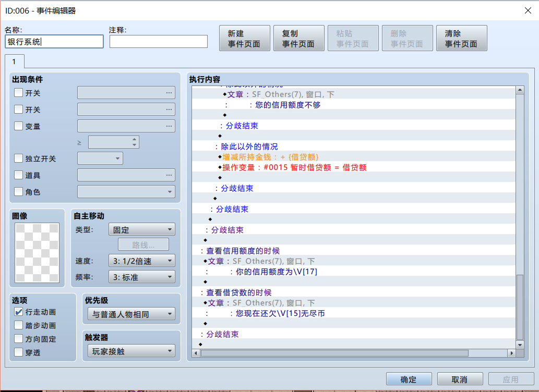Click the scroll right arrow in 执行内容
This screenshot has height=392, width=539.
(511, 353)
